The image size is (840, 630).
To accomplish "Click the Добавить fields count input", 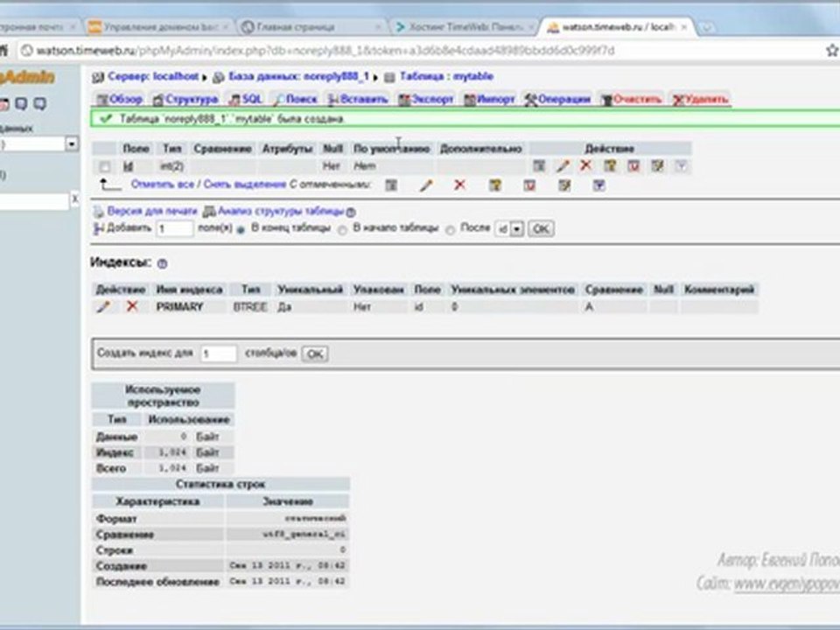I will tap(175, 228).
